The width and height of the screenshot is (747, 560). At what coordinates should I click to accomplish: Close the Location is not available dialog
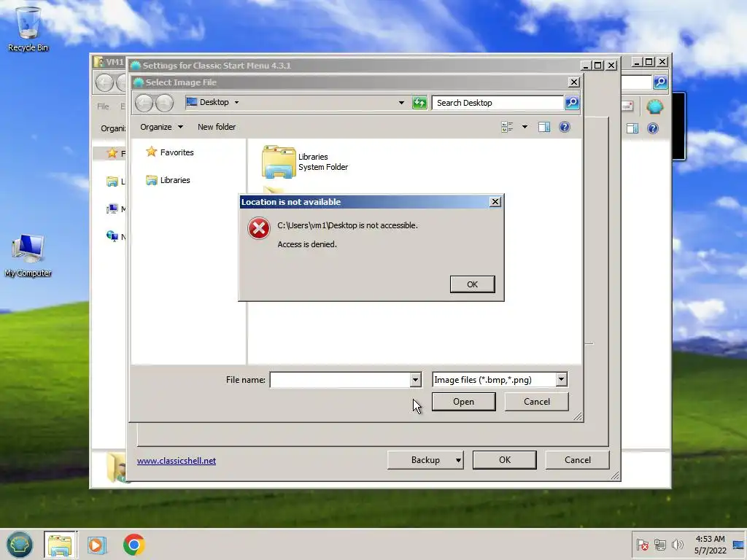[x=495, y=202]
